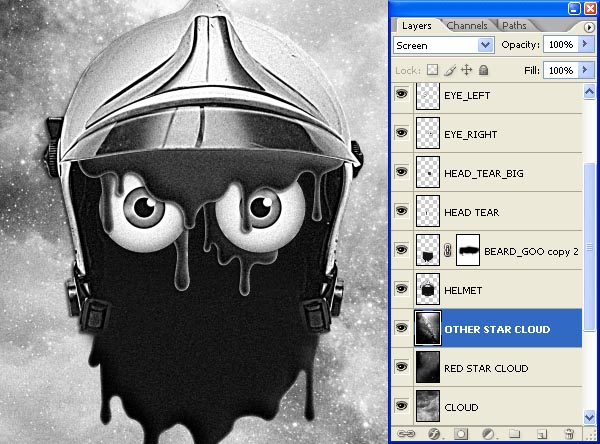Select the BEARD_GOO copy 2 layer mask thumbnail
The height and width of the screenshot is (444, 600).
[x=468, y=250]
